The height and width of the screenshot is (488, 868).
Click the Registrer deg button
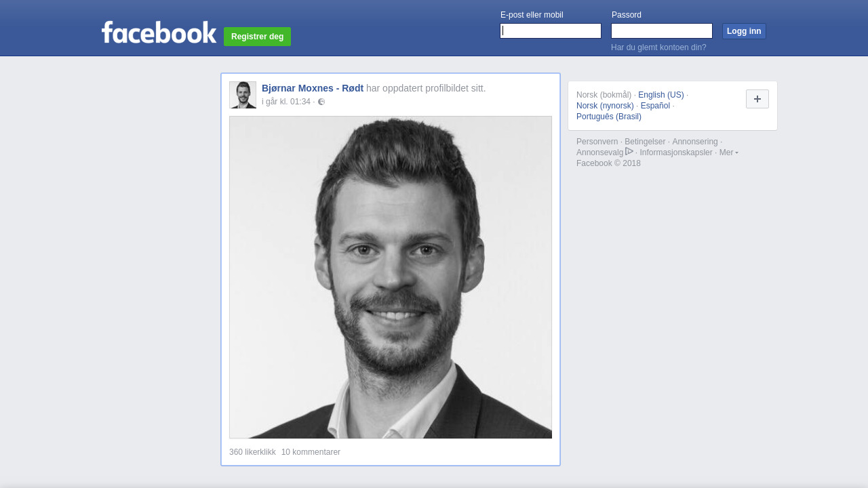(257, 37)
